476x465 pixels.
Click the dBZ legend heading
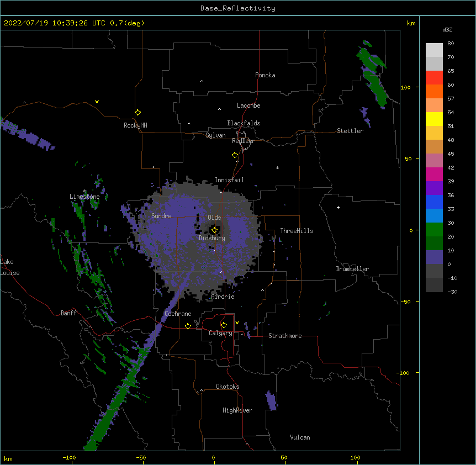pos(447,30)
